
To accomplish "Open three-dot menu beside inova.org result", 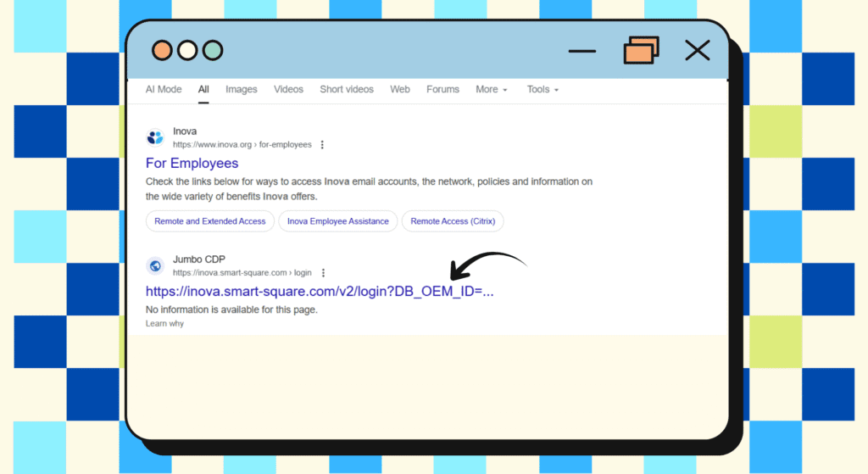I will click(x=322, y=145).
